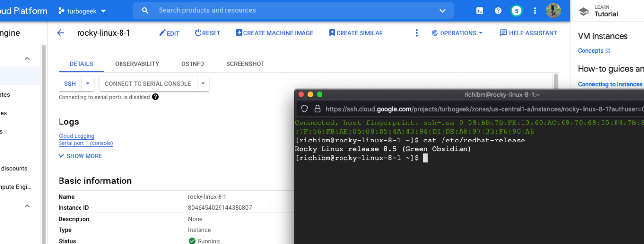Switch to the OS INFO tab
This screenshot has width=644, height=244.
(x=193, y=64)
